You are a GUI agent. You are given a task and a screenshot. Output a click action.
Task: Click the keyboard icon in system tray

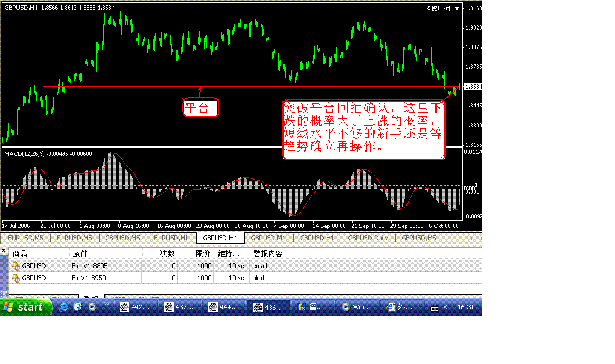435,308
